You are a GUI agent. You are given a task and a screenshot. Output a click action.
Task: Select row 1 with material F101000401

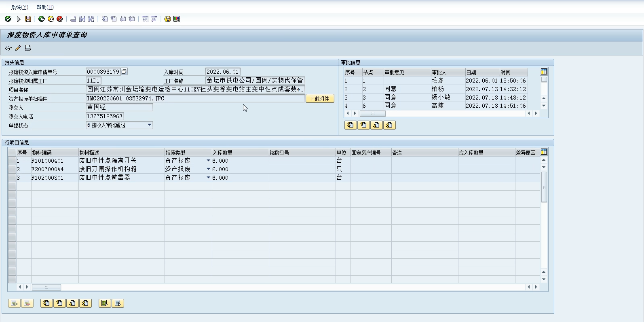(12, 161)
